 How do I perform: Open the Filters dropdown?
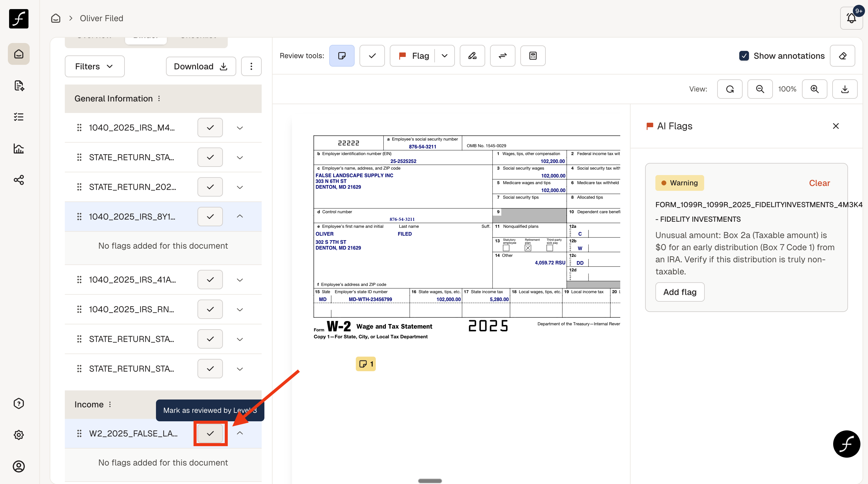(x=94, y=66)
